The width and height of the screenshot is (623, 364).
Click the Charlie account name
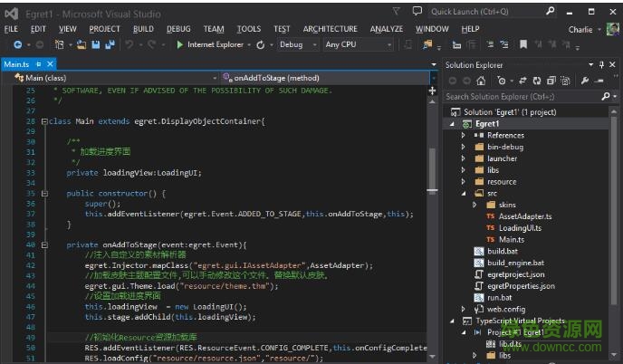click(580, 29)
